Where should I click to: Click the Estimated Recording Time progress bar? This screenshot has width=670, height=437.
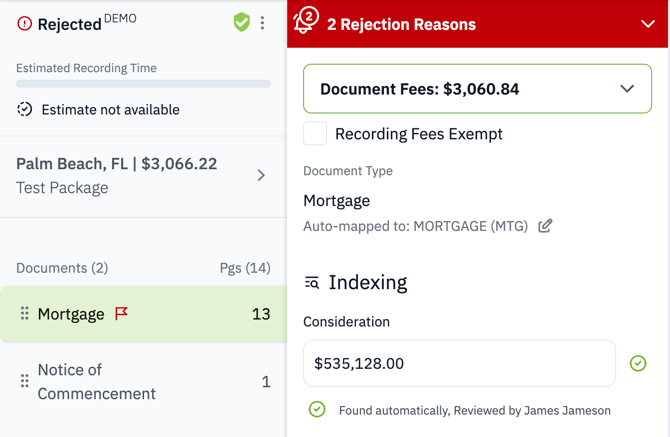click(x=144, y=84)
